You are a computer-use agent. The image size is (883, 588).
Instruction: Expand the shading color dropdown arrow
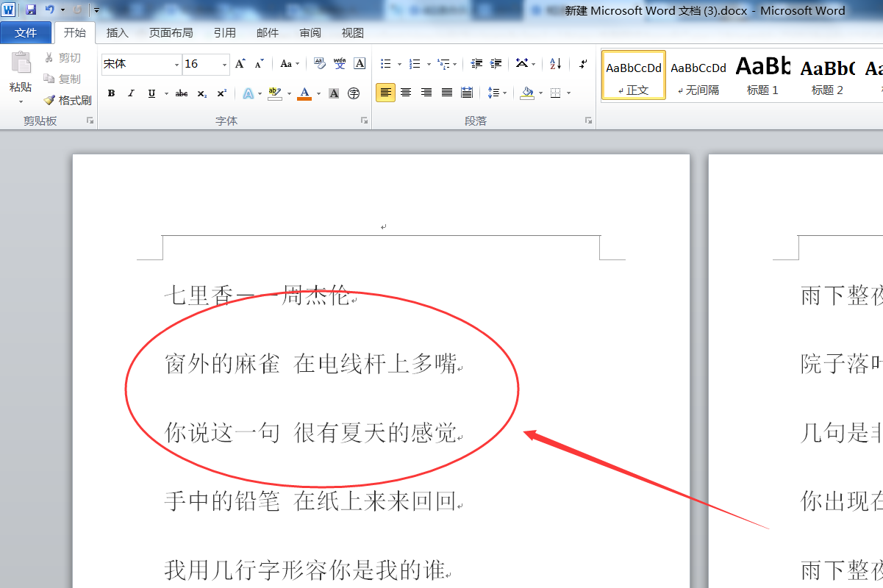[540, 93]
